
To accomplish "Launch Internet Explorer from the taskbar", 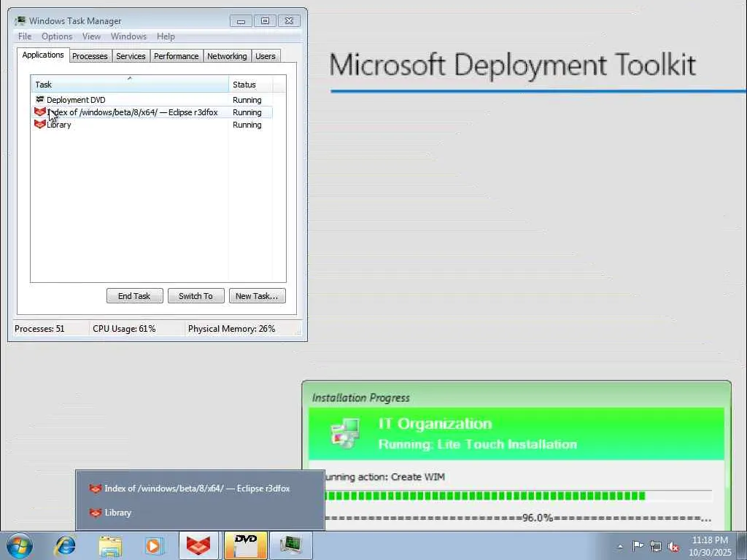I will pyautogui.click(x=66, y=545).
